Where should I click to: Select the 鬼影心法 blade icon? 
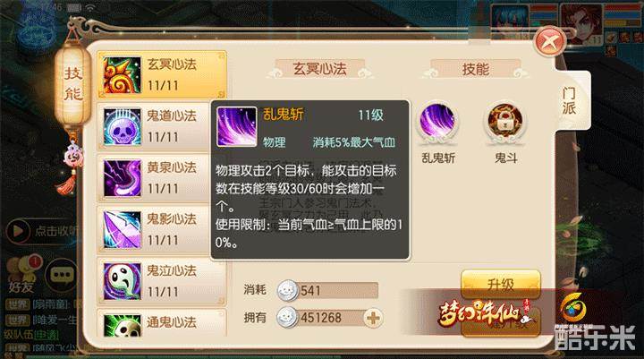(122, 229)
